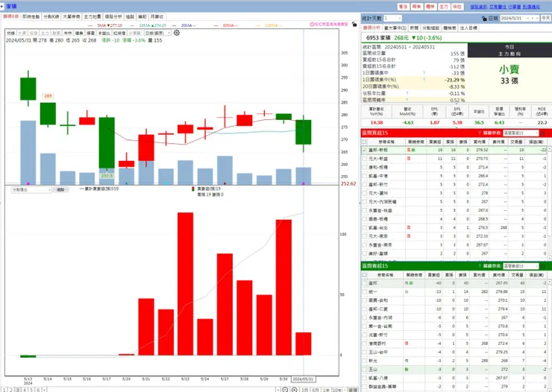Check the 富邦-新竹 row checkbox
Screen dimensions: 552x392
(364, 184)
